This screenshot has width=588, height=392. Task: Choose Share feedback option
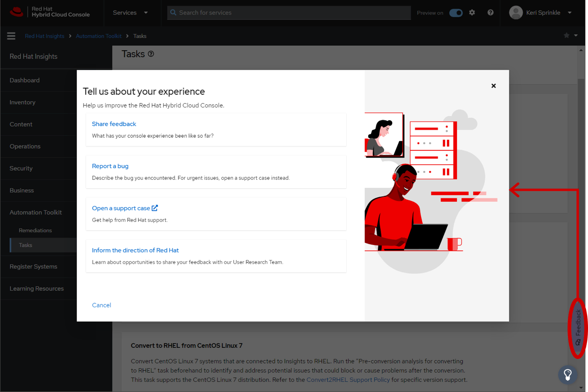tap(114, 124)
